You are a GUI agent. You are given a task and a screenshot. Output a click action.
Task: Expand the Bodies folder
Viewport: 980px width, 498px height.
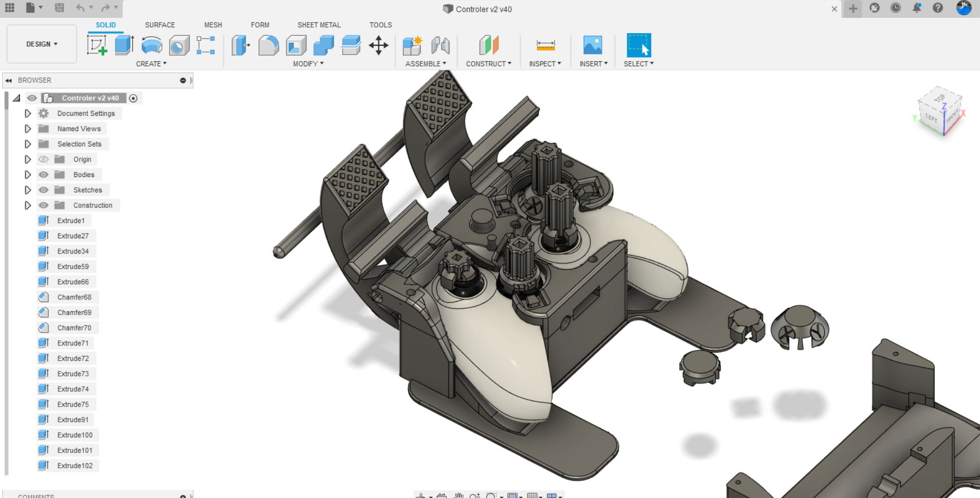click(28, 175)
